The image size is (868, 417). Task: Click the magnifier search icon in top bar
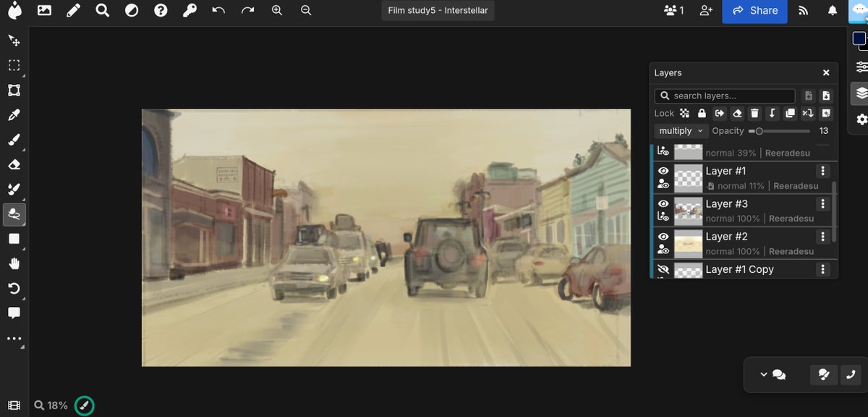(x=102, y=11)
